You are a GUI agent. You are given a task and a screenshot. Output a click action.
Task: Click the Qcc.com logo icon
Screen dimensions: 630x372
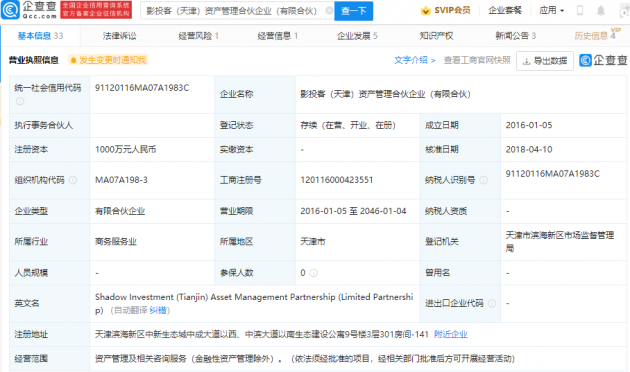click(x=10, y=10)
